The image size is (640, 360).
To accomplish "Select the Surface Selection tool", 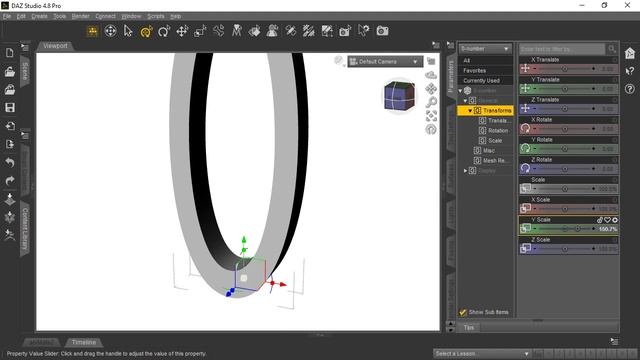I will [254, 31].
